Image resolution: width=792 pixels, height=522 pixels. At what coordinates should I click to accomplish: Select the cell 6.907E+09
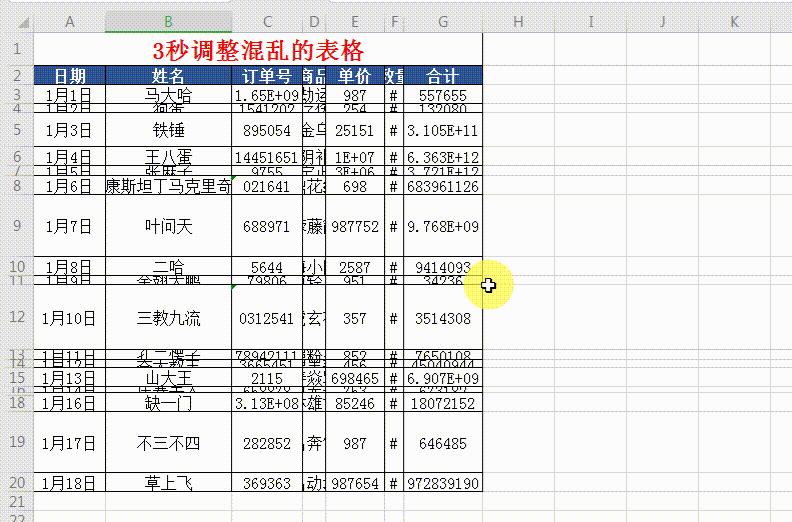click(x=443, y=377)
